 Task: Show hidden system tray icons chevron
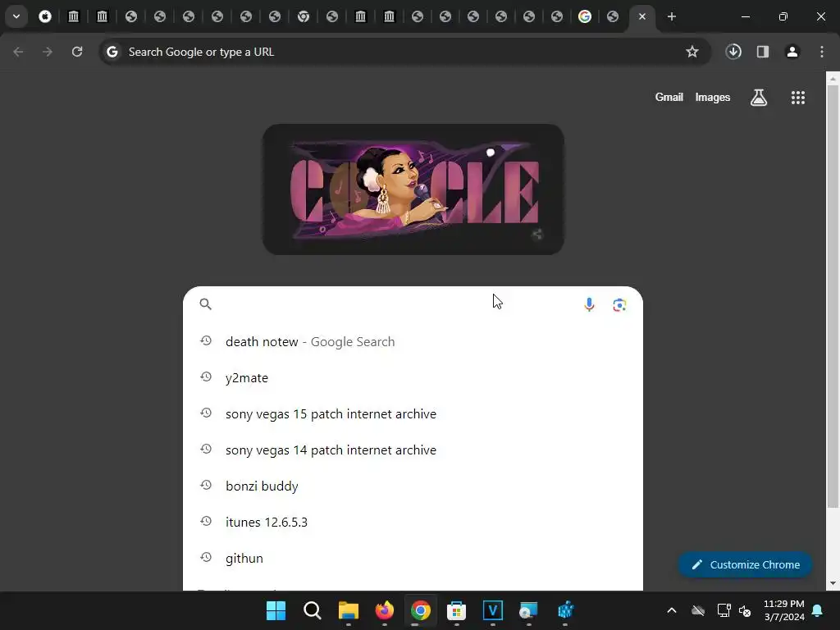(671, 610)
